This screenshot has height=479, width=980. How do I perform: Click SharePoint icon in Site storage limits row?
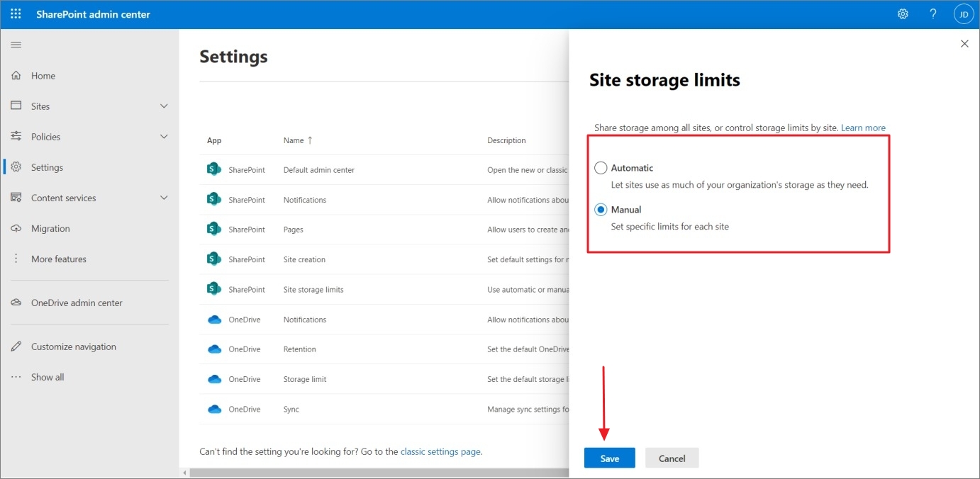click(x=213, y=289)
